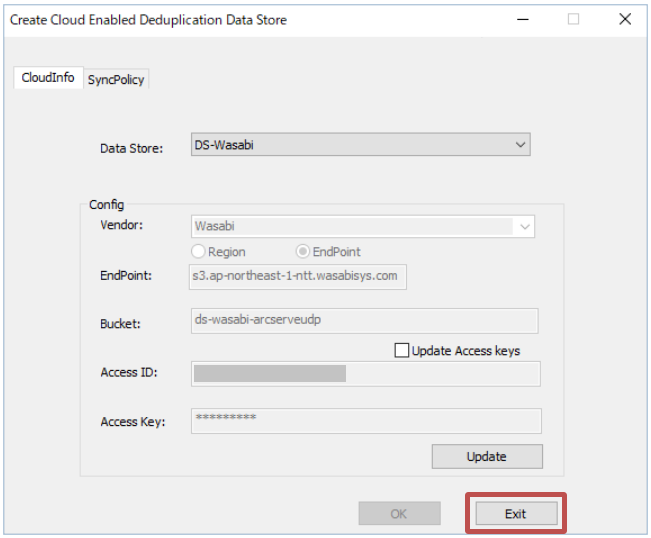Click the OK button
This screenshot has width=651, height=538.
point(399,514)
